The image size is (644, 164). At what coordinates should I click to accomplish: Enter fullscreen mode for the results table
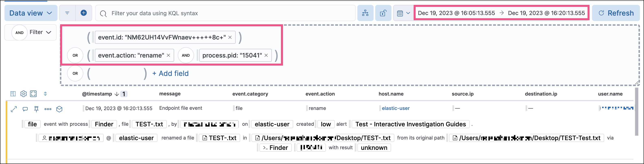(x=34, y=94)
